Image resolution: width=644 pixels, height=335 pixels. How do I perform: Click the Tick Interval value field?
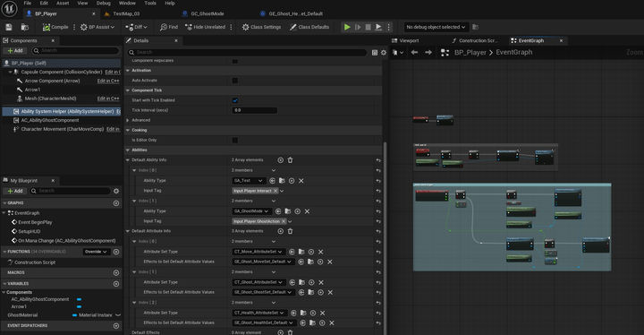coord(255,110)
